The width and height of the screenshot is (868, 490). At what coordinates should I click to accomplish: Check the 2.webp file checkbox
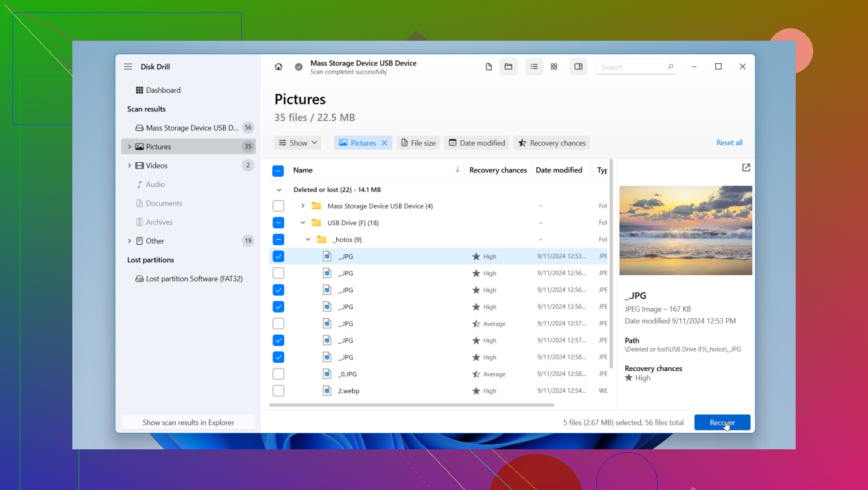(278, 391)
